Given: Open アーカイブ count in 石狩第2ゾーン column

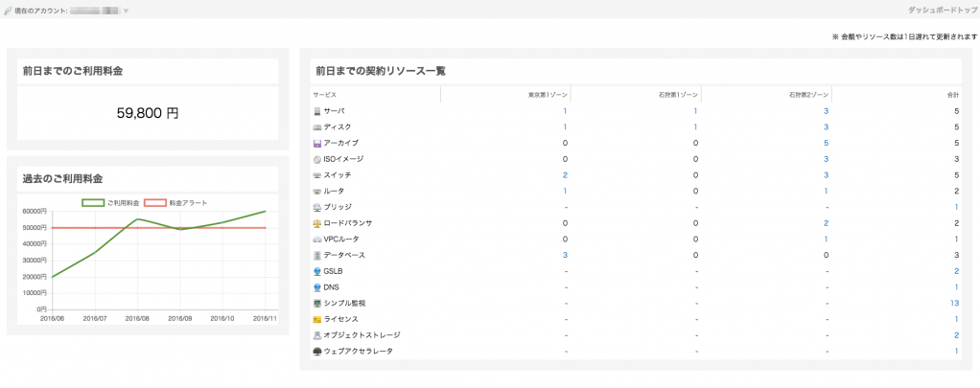Looking at the screenshot, I should coord(826,143).
